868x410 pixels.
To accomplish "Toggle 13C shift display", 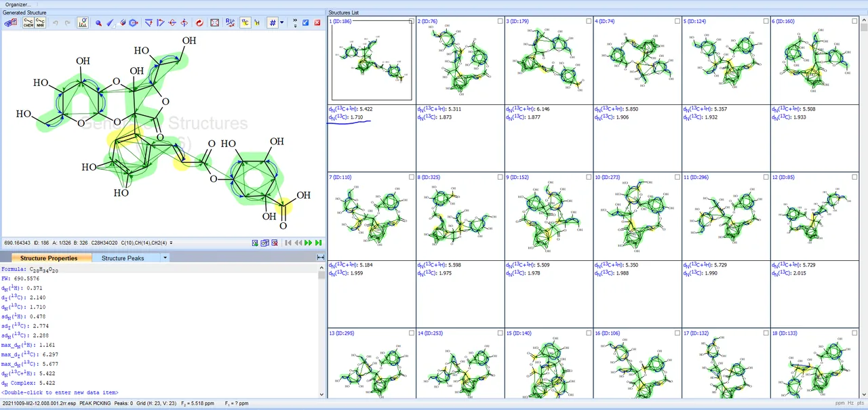I will coord(245,22).
